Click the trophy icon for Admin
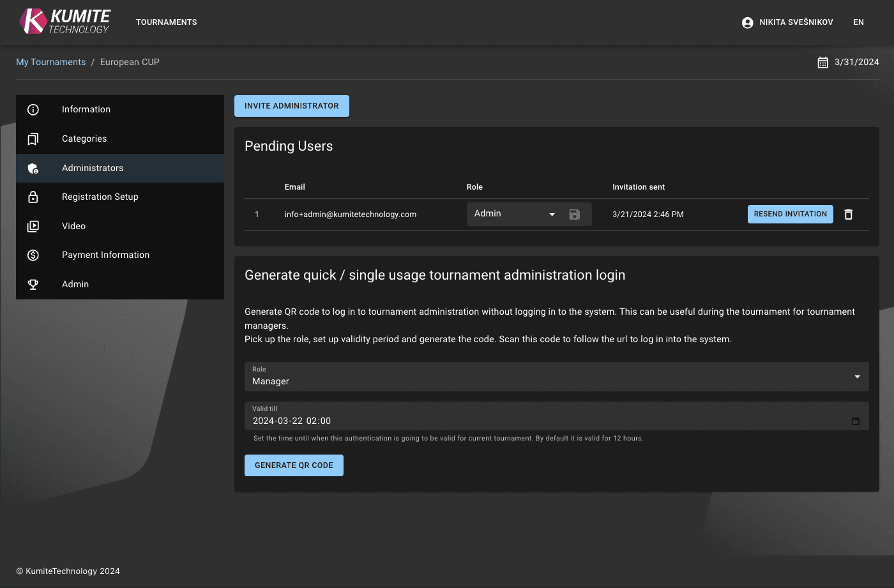 33,285
